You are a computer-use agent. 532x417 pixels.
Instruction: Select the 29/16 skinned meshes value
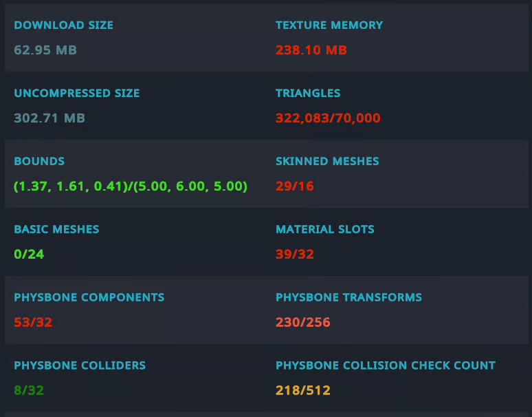(294, 186)
